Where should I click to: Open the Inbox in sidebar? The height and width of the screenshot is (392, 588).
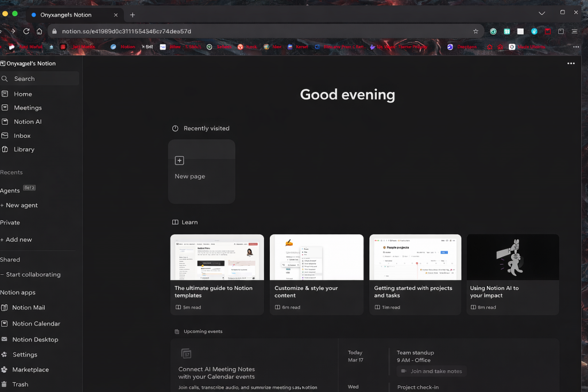pyautogui.click(x=22, y=135)
